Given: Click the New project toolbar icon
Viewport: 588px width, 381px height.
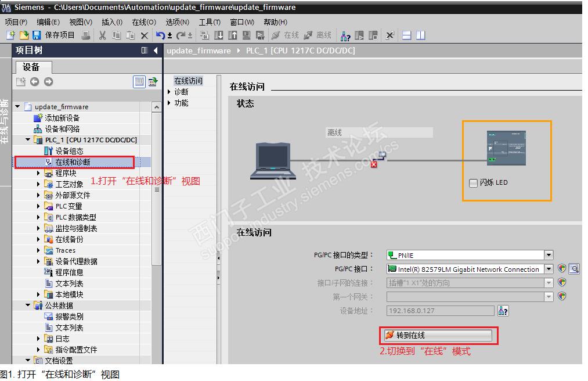Looking at the screenshot, I should click(x=11, y=35).
